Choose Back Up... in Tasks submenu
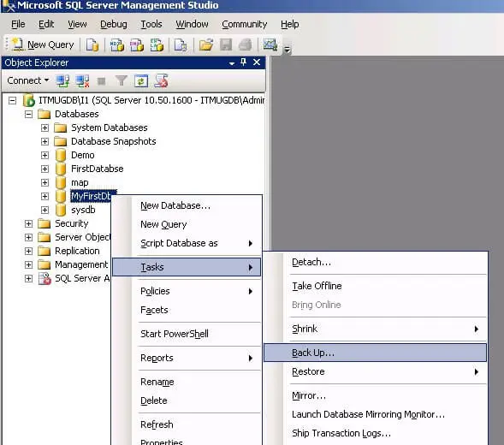Screen dimensions: 504x445 point(375,353)
